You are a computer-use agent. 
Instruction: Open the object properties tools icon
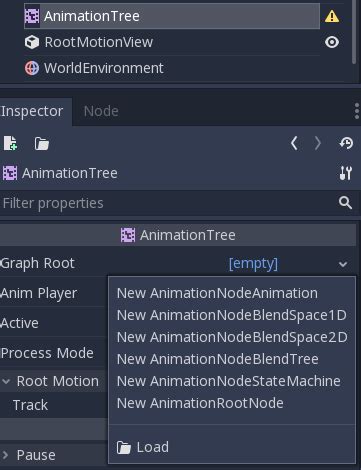pyautogui.click(x=346, y=173)
